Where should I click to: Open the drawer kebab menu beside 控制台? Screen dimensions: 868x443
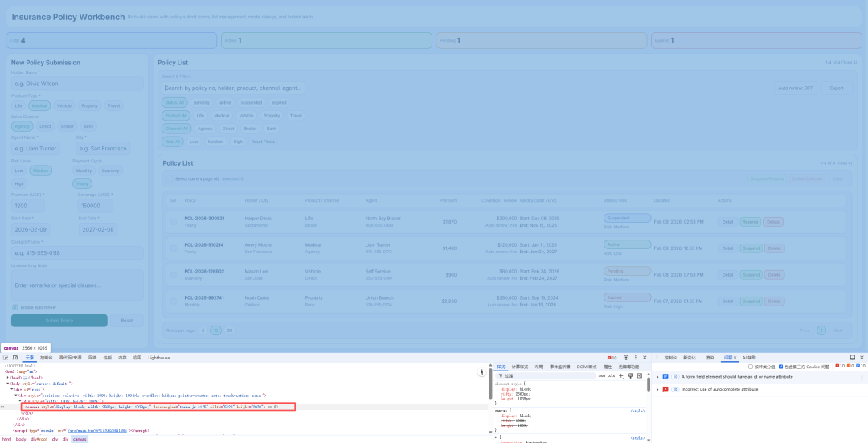tap(657, 358)
